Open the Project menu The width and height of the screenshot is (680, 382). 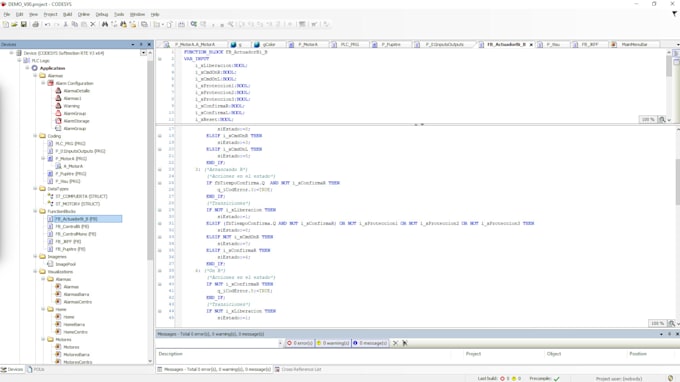tap(50, 14)
